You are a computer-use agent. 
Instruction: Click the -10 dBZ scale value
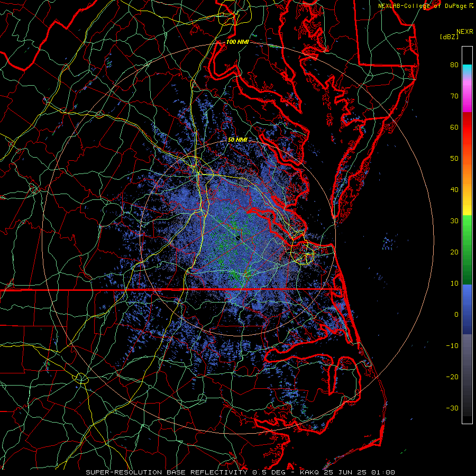coord(452,346)
